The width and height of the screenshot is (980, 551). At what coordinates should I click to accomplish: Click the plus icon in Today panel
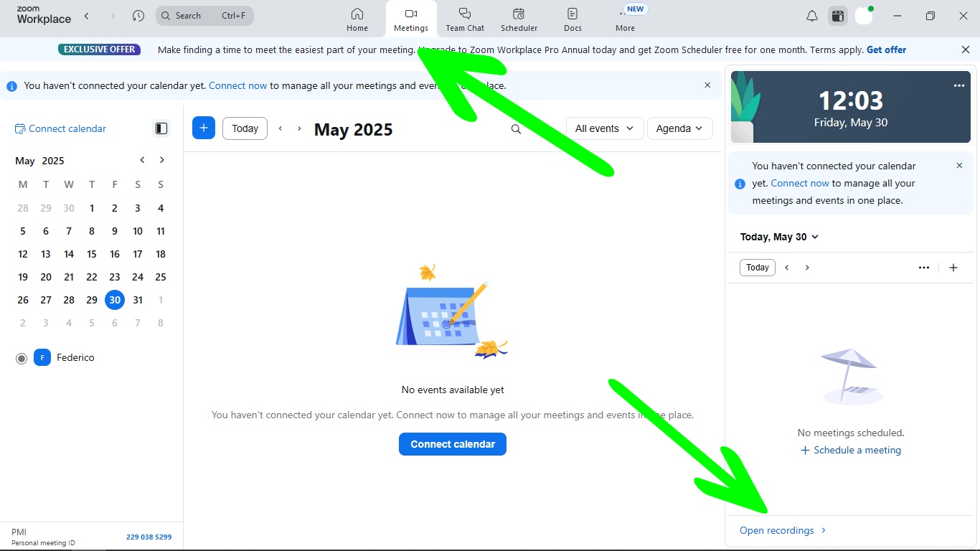click(x=953, y=268)
